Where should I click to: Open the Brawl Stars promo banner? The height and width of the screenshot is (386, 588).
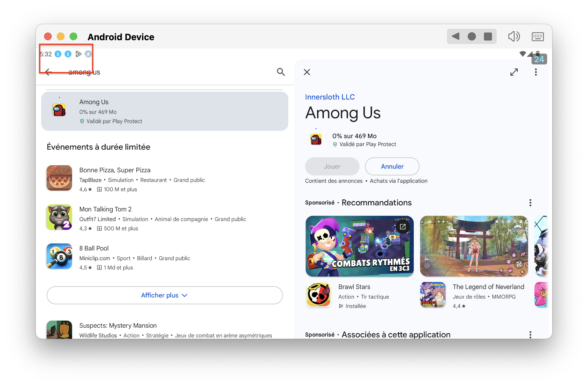pos(359,246)
